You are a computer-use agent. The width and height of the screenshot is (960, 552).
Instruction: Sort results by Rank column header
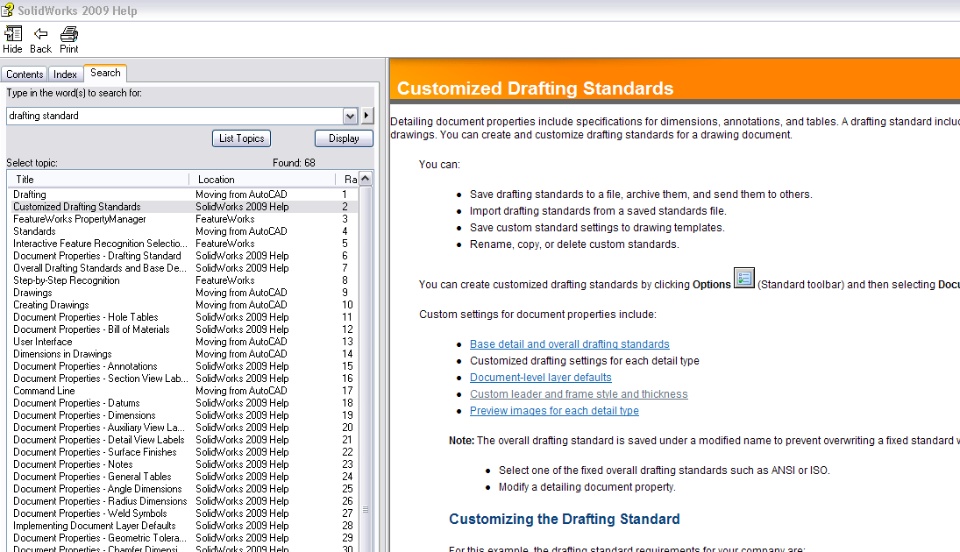pos(347,179)
